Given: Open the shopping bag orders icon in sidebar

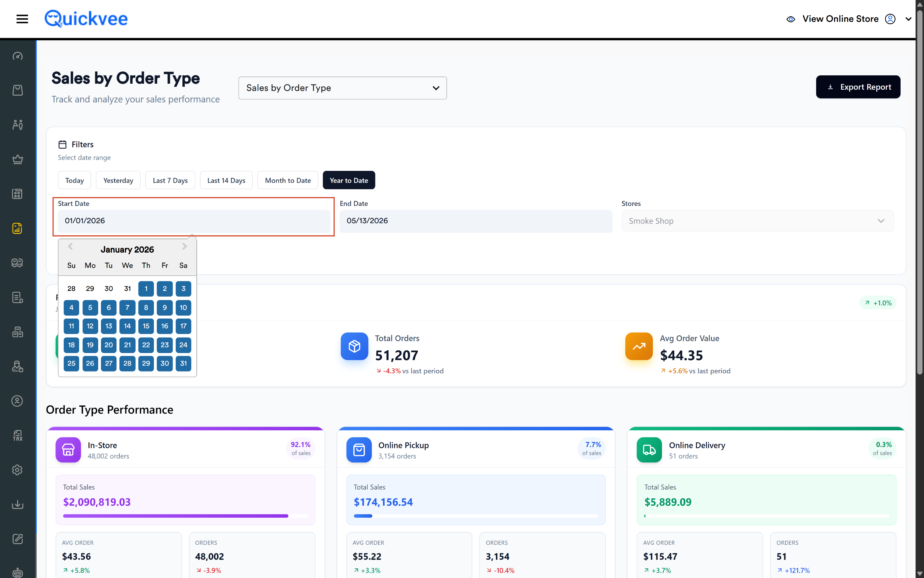Looking at the screenshot, I should click(x=18, y=90).
